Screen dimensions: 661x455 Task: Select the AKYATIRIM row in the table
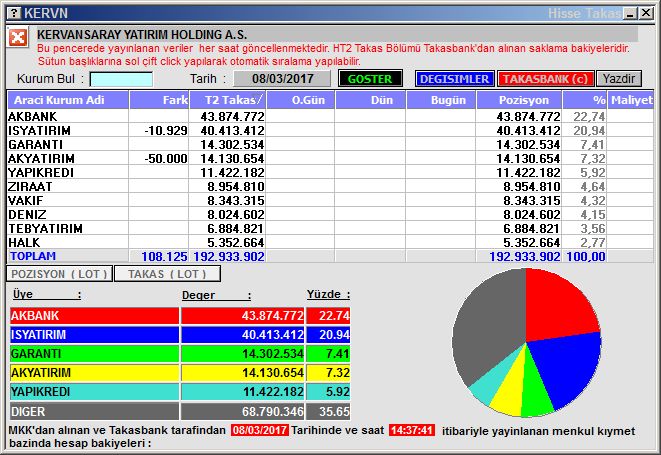[x=330, y=158]
